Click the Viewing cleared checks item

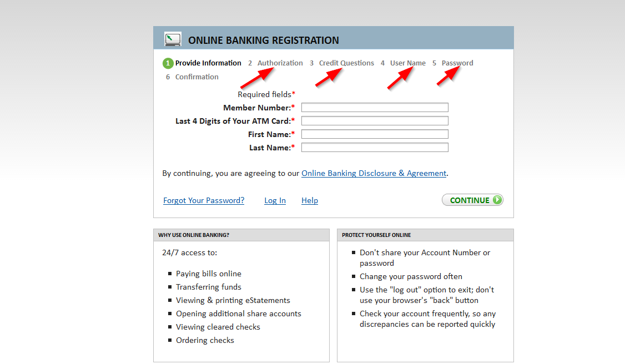(218, 327)
